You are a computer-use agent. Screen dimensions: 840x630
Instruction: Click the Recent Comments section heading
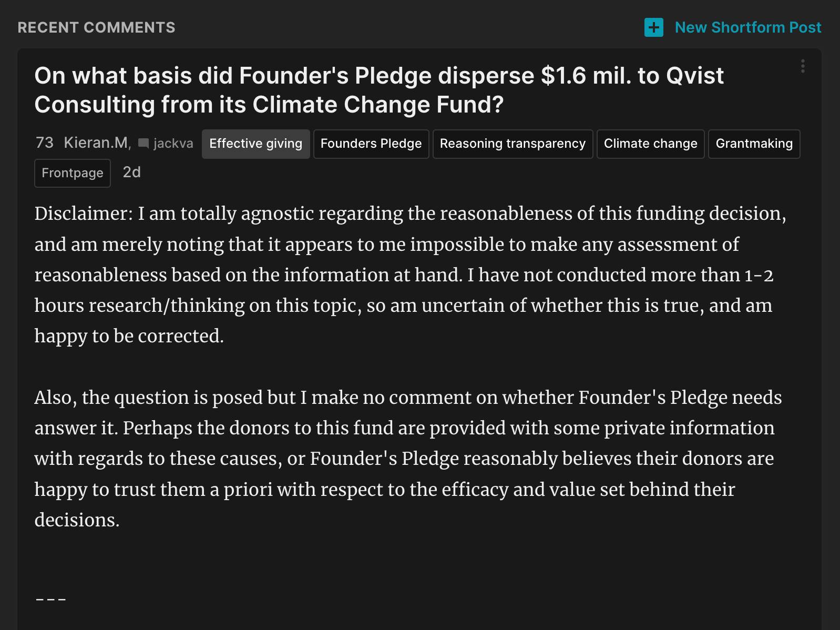96,27
